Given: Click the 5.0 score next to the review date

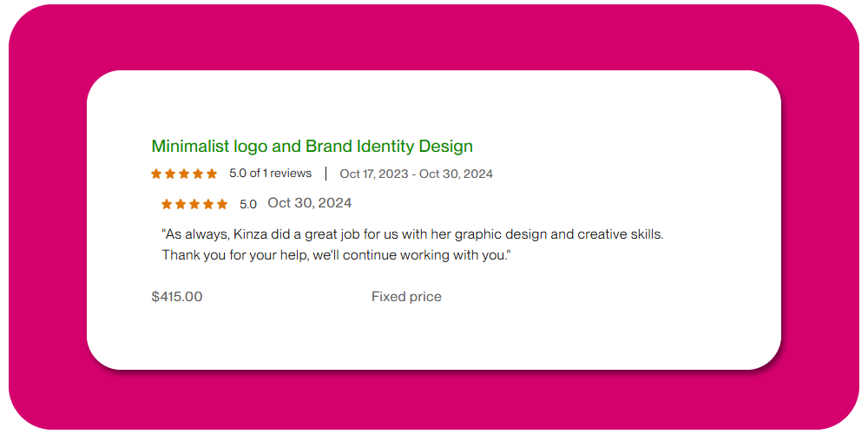Looking at the screenshot, I should tap(248, 205).
